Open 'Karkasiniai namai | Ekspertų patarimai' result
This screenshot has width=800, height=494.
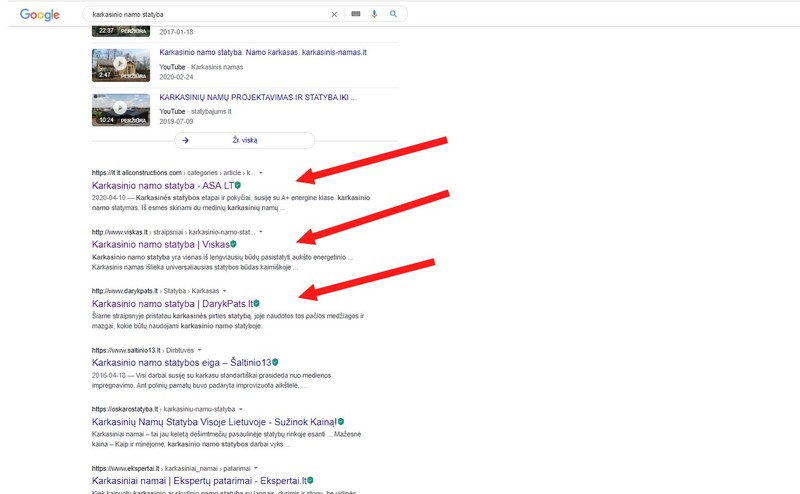199,481
